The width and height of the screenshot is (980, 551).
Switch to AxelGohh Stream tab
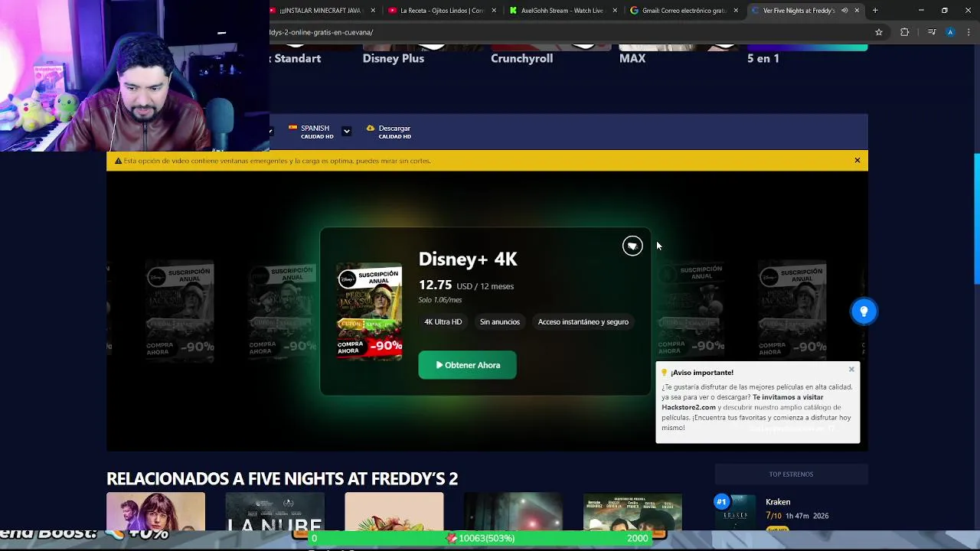pos(563,11)
